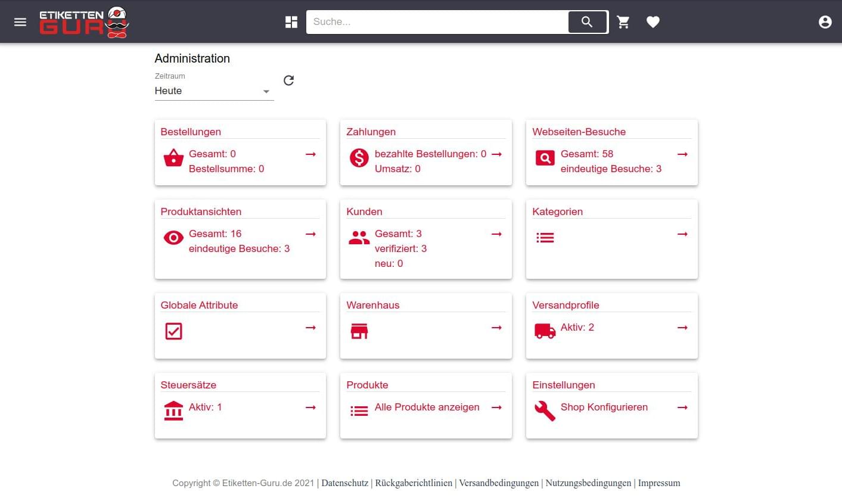Click the bank icon on Steuersätze card
Screen dimensions: 842x504
coord(173,410)
